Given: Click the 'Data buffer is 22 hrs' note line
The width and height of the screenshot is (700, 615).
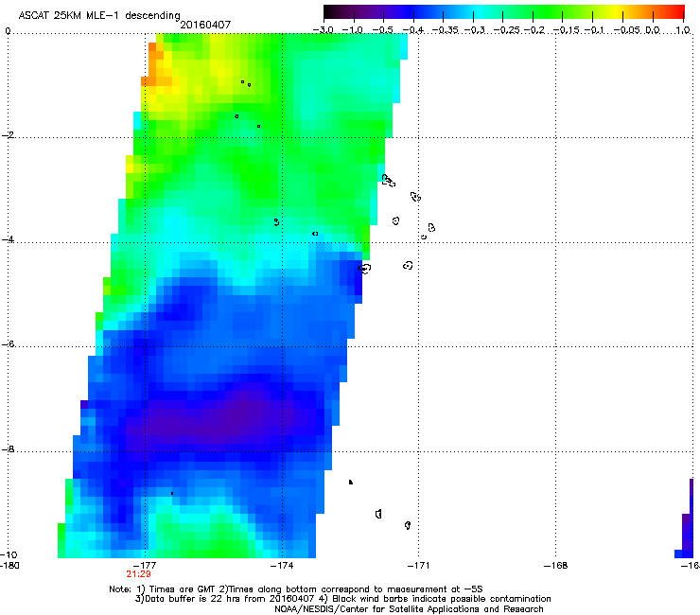Looking at the screenshot, I should tap(342, 599).
